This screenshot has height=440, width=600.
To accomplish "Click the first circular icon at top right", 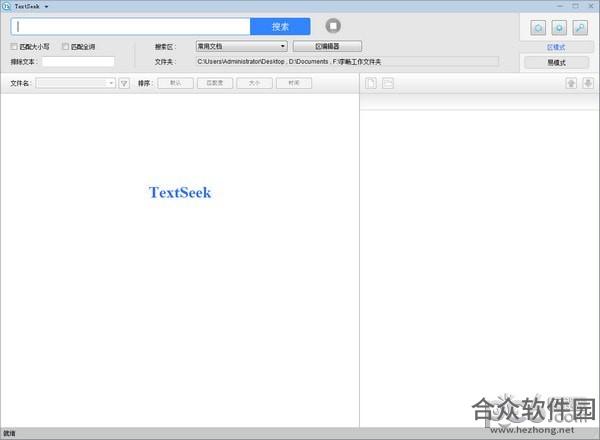I will tap(538, 28).
